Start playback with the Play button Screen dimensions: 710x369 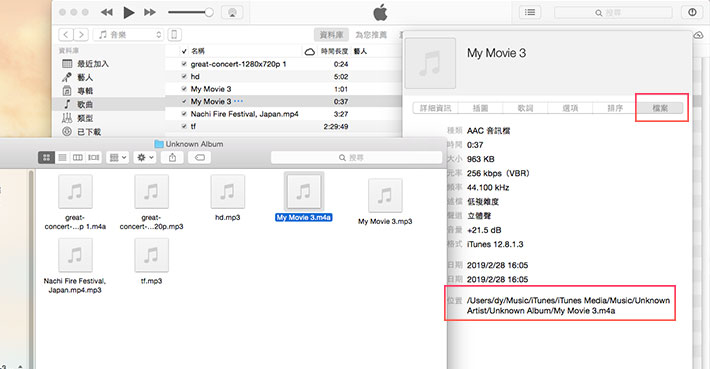click(x=129, y=13)
